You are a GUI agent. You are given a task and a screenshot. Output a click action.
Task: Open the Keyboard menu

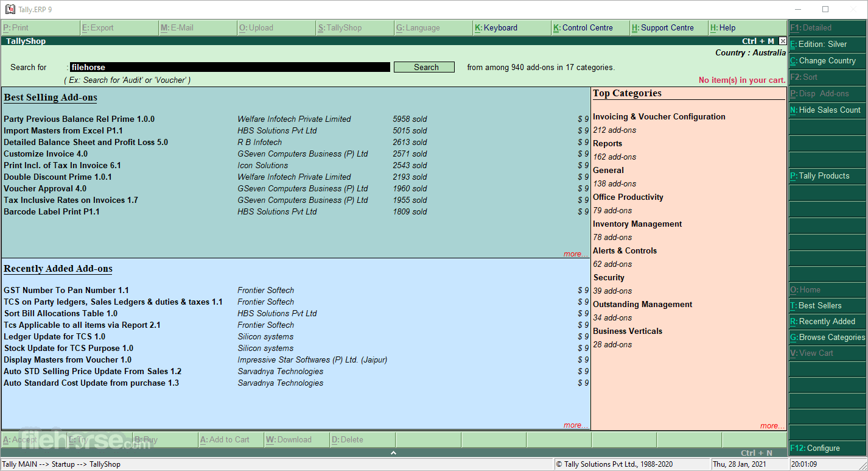512,27
